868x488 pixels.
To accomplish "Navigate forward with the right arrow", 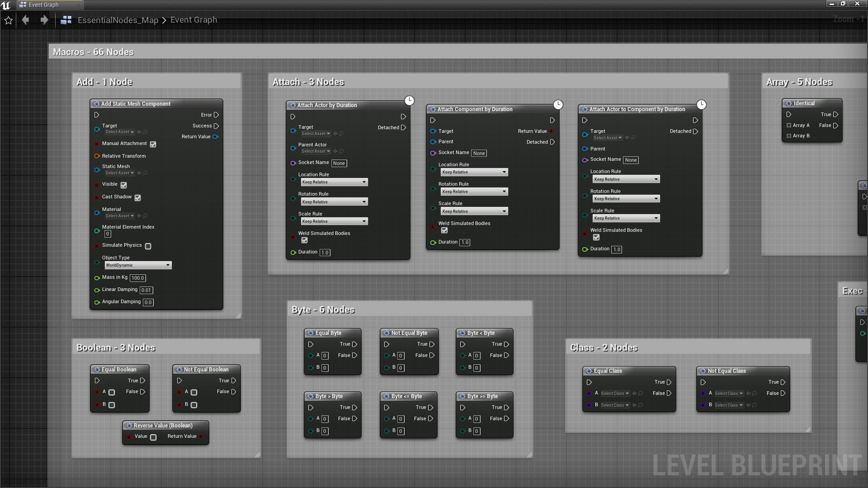I will pos(44,20).
